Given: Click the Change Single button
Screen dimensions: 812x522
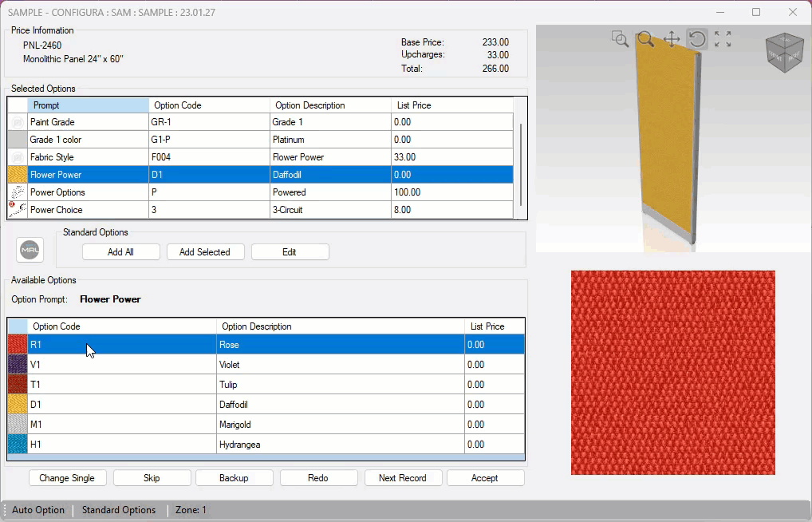Looking at the screenshot, I should 67,478.
